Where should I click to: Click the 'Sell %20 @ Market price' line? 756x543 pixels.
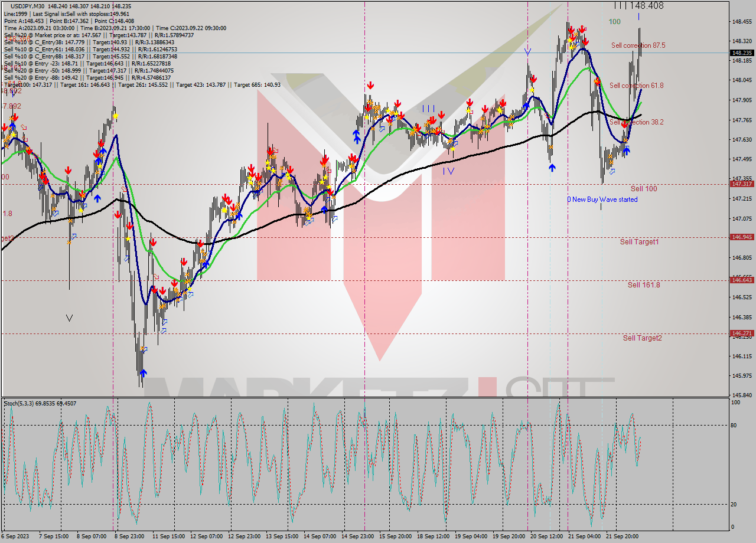tap(99, 35)
